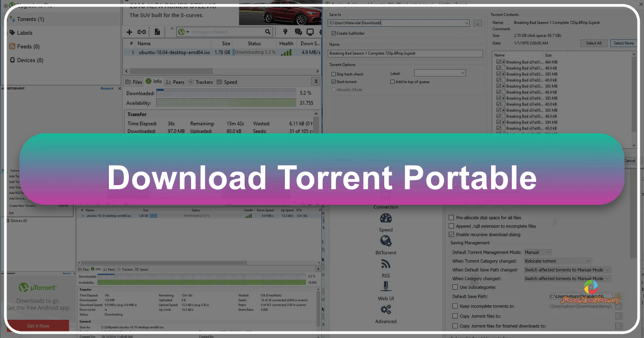This screenshot has height=338, width=644.
Task: Open the RSS settings icon
Action: coord(385,264)
